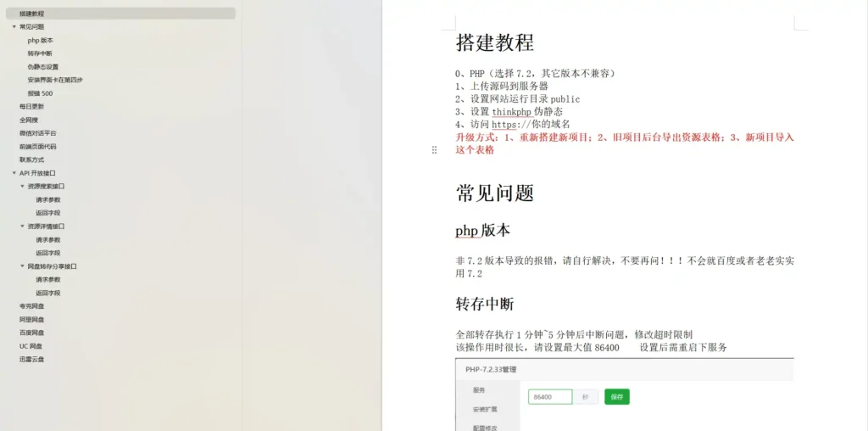Screen dimensions: 868x431
Task: Click the API 开放接口 outline label
Action: (37, 173)
